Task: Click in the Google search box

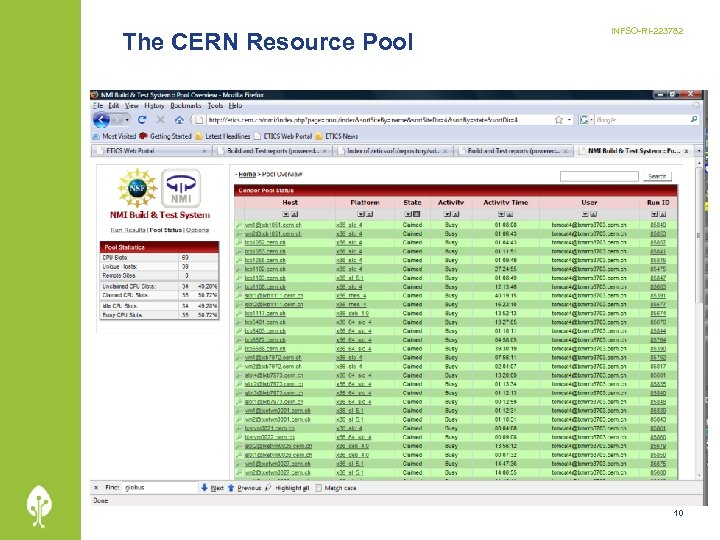Action: tap(642, 120)
